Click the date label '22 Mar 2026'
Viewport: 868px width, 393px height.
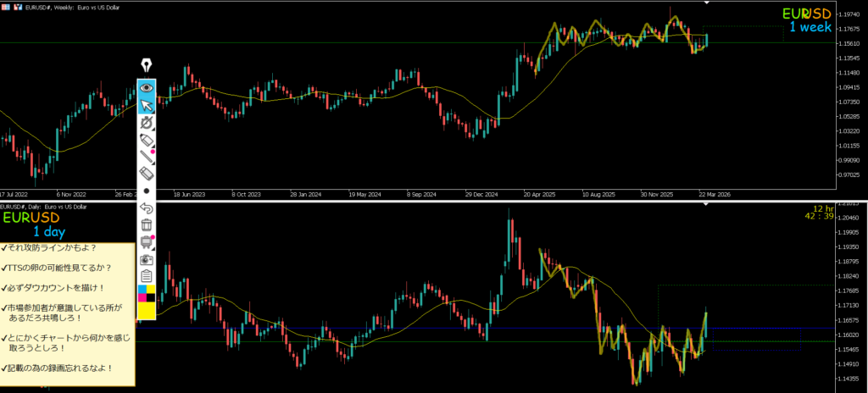pos(715,195)
